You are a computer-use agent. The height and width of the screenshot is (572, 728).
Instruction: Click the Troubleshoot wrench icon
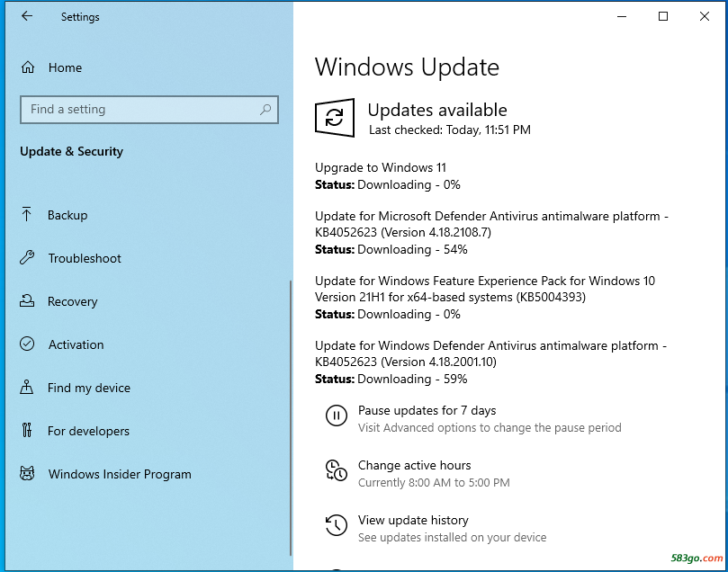tap(27, 257)
